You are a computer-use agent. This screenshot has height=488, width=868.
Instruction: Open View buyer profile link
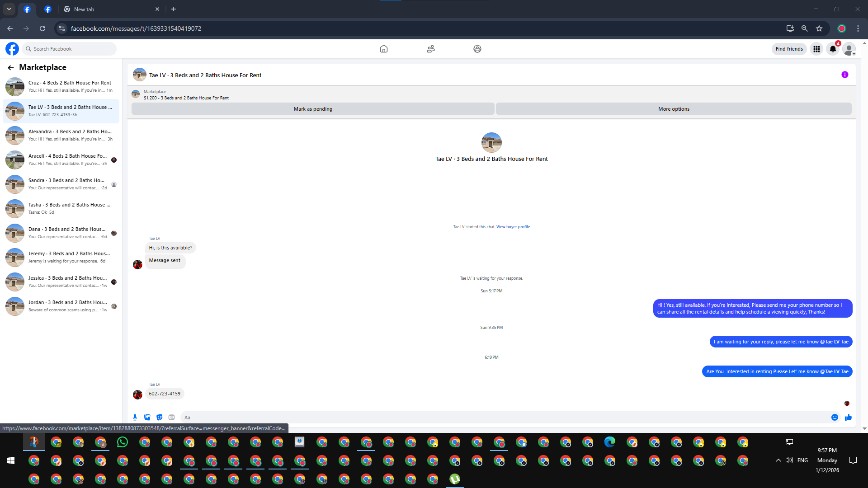click(513, 227)
